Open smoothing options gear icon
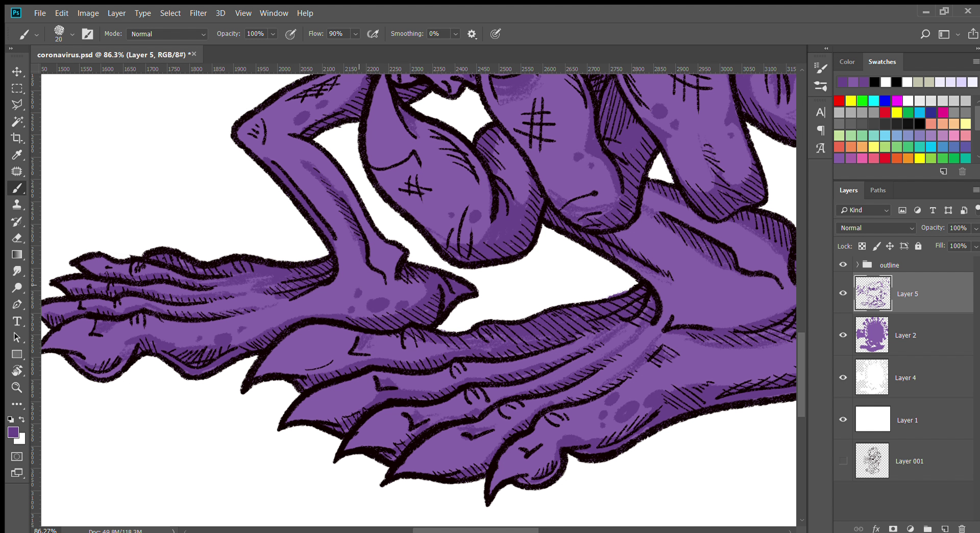 pos(472,34)
